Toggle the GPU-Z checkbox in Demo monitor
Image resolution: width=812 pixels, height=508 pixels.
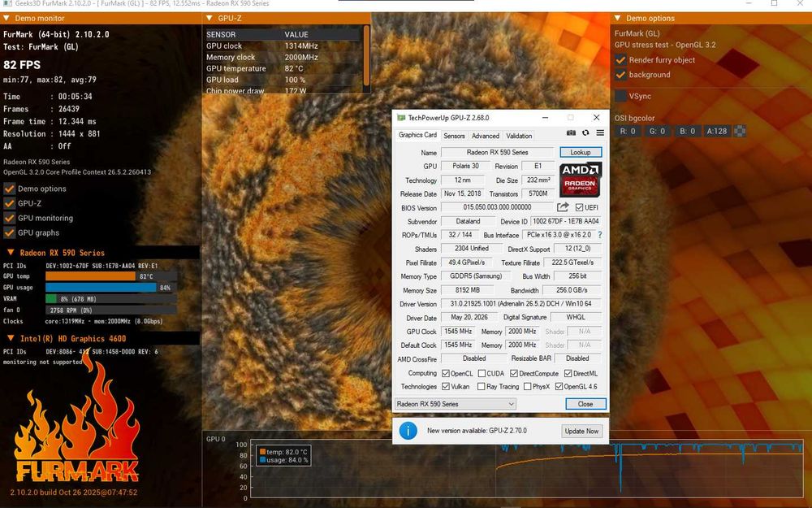click(9, 203)
